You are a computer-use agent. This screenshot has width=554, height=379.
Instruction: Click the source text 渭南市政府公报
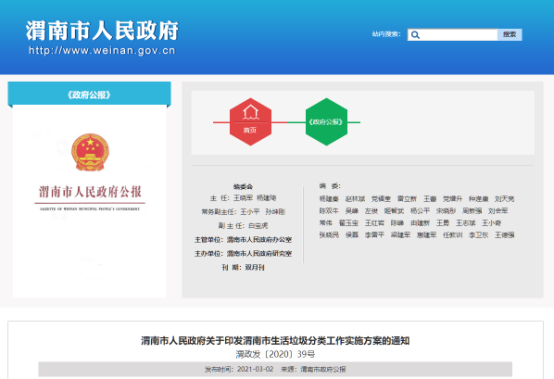click(x=323, y=369)
